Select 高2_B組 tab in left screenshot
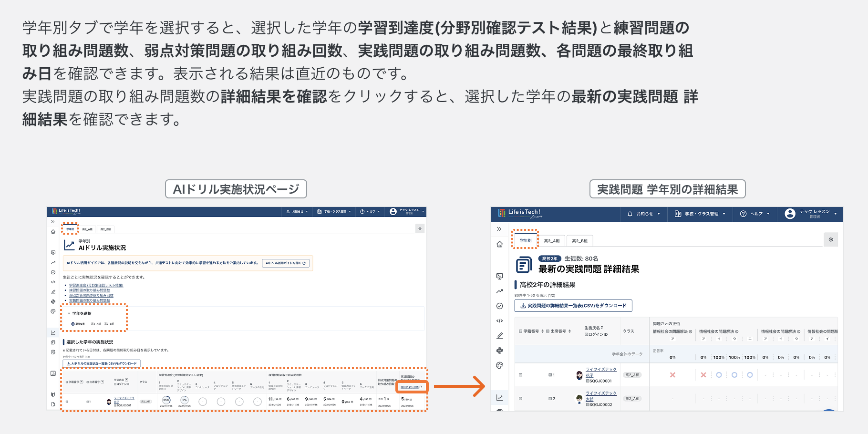Viewport: 868px width, 434px height. 105,229
